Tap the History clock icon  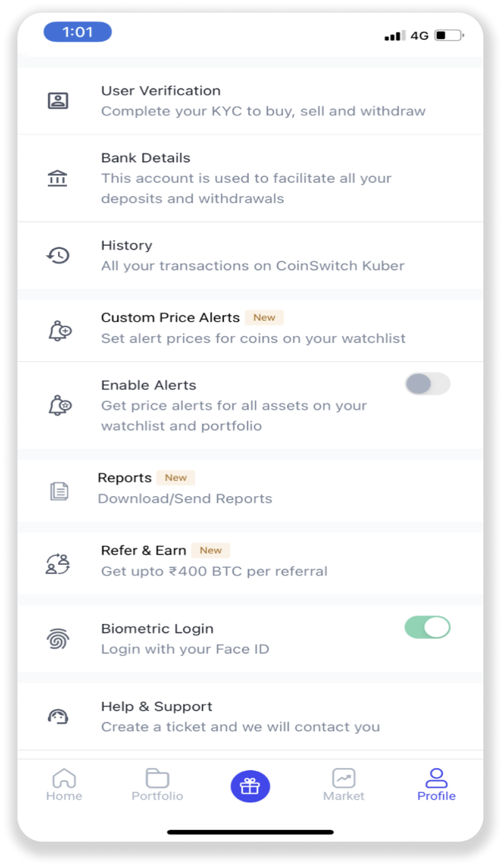coord(58,256)
